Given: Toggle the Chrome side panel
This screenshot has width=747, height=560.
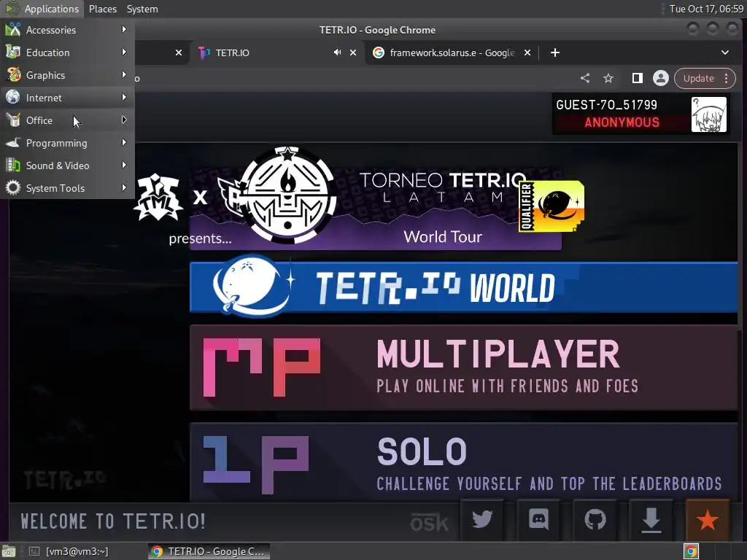Looking at the screenshot, I should pos(637,78).
